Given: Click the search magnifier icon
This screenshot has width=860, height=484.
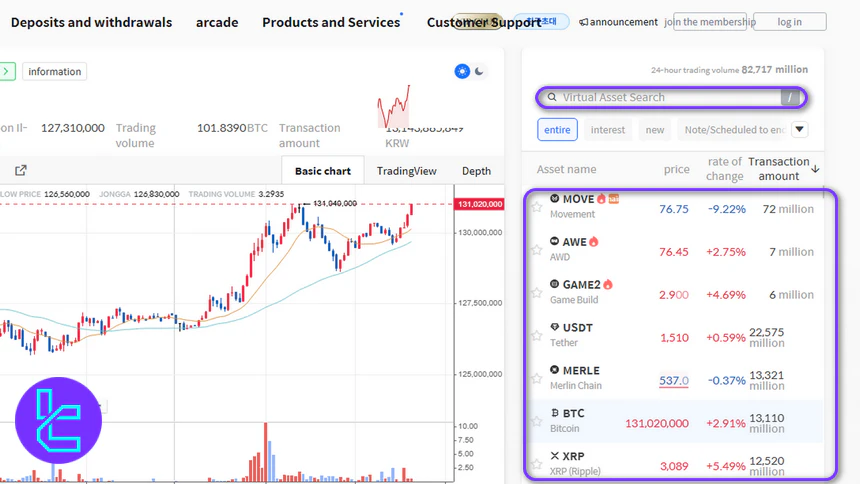Looking at the screenshot, I should tap(552, 97).
